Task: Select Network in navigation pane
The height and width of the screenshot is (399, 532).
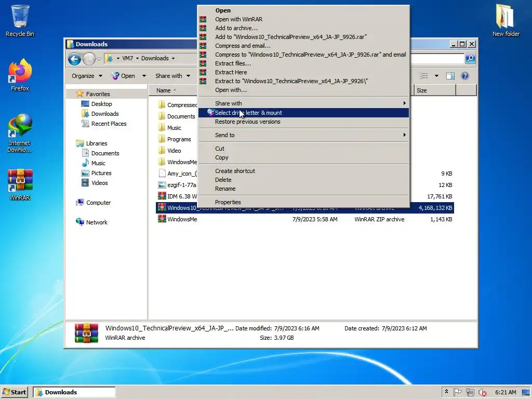Action: pyautogui.click(x=91, y=222)
